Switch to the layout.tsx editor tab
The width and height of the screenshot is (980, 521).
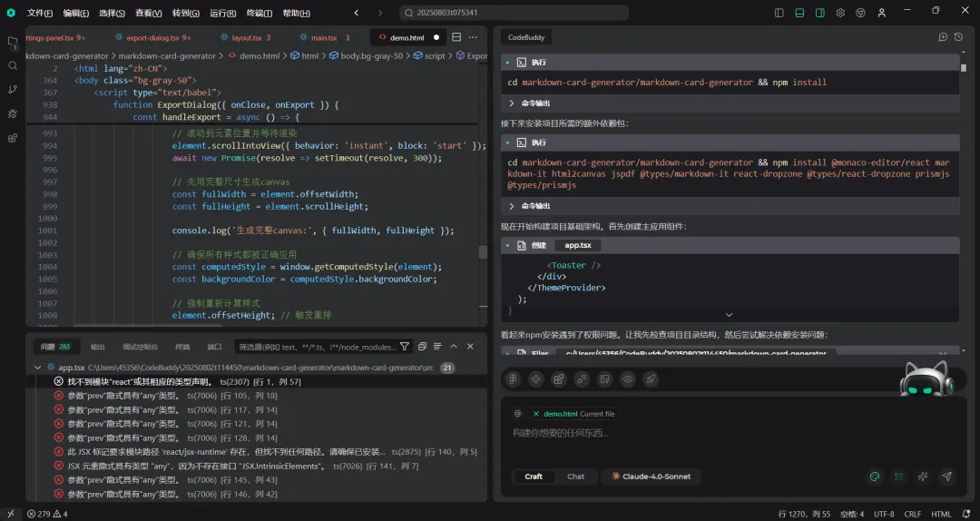tap(246, 37)
